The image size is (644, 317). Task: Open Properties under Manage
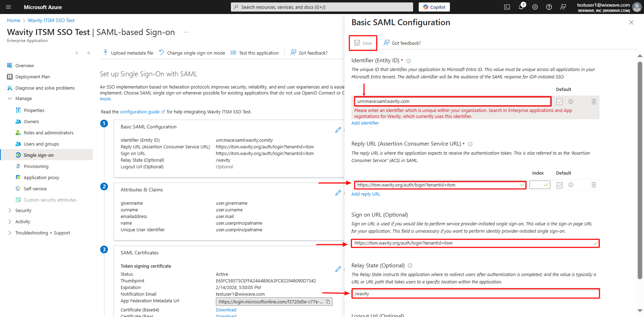(34, 110)
